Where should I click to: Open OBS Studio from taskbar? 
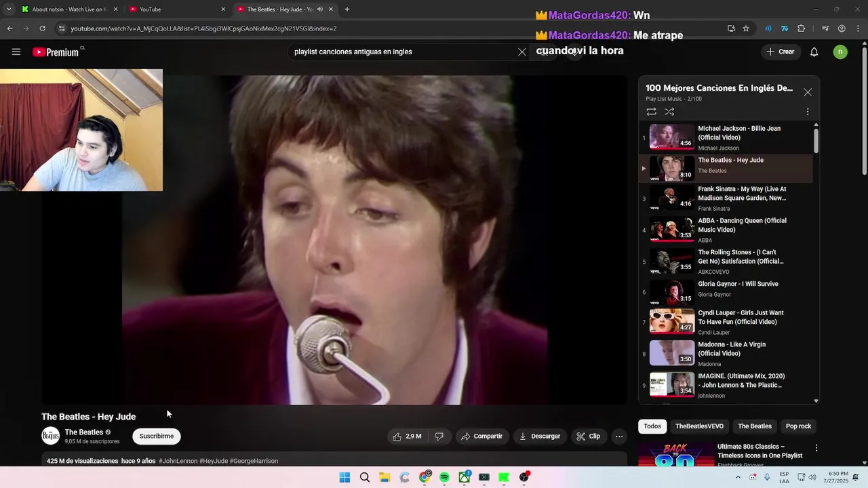point(524,477)
